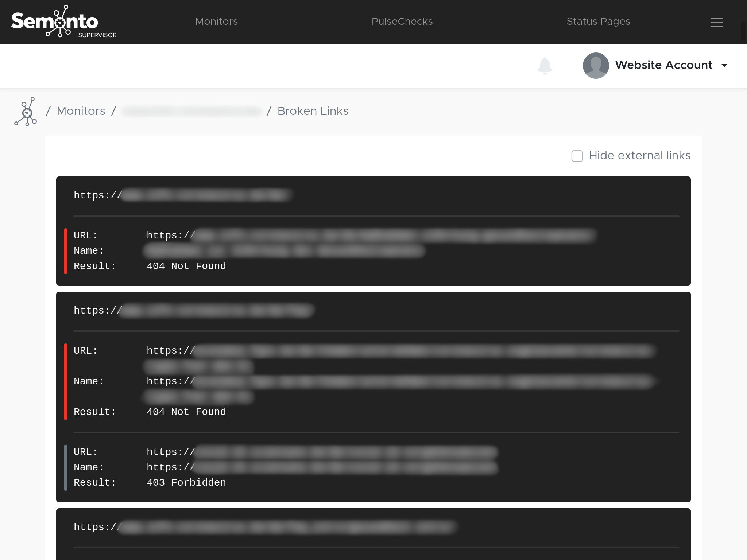This screenshot has width=747, height=560.
Task: Open the first page's https link header
Action: coord(182,195)
